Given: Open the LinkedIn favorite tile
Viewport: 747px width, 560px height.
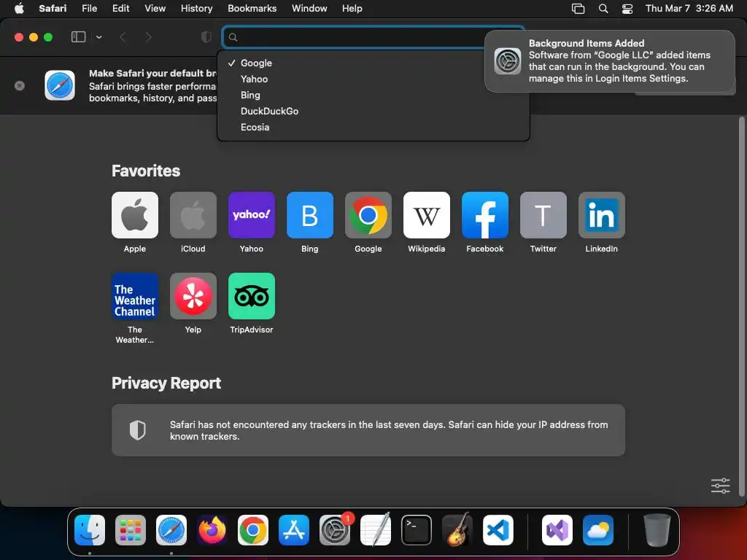Looking at the screenshot, I should pos(602,215).
